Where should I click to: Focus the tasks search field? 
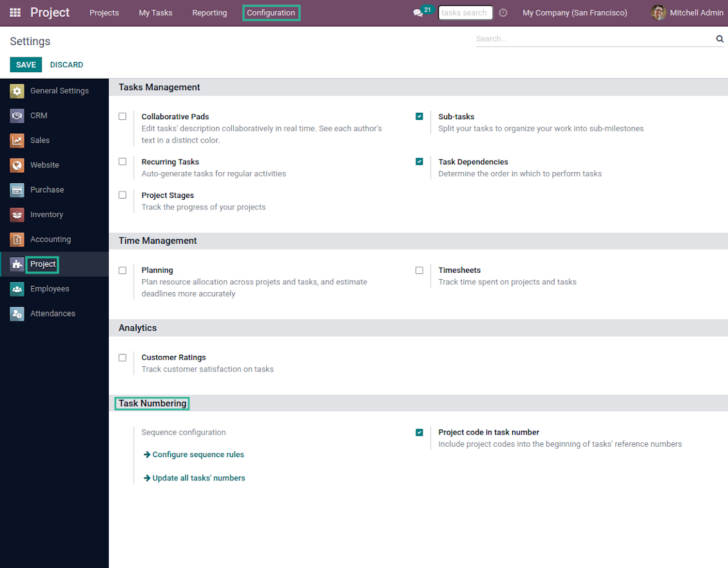[465, 12]
